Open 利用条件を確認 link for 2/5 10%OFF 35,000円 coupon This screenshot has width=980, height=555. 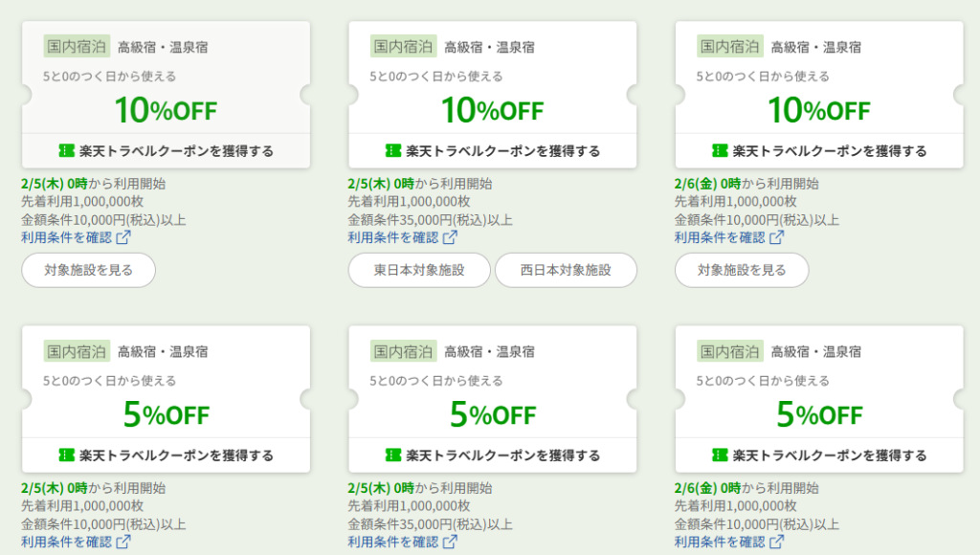pyautogui.click(x=393, y=237)
